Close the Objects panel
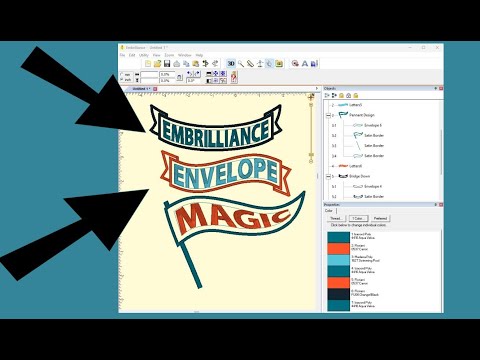The width and height of the screenshot is (480, 360). (x=441, y=88)
